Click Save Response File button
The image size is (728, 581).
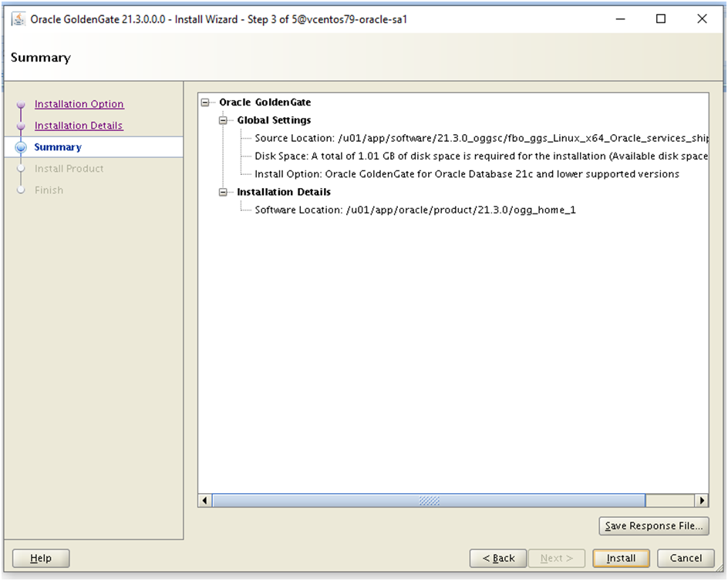pyautogui.click(x=654, y=526)
